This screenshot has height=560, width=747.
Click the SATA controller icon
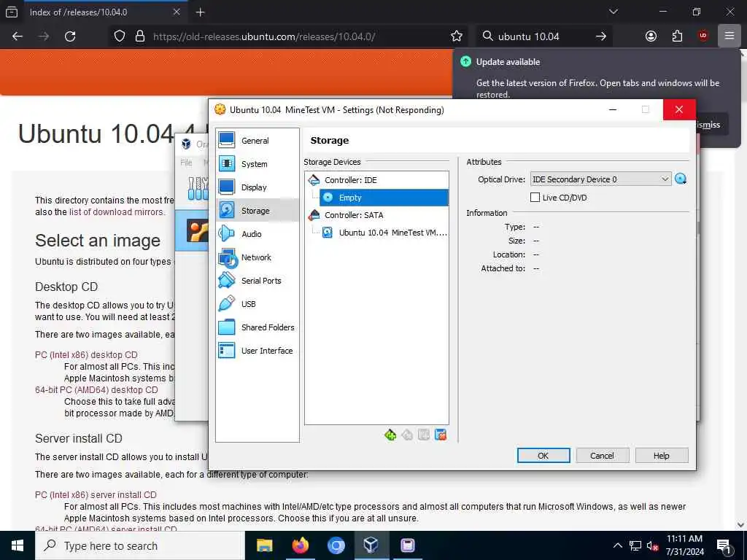coord(314,215)
